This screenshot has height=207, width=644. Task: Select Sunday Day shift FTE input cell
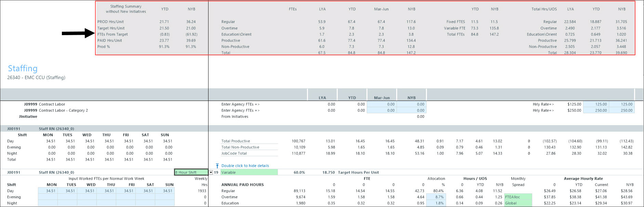click(164, 191)
